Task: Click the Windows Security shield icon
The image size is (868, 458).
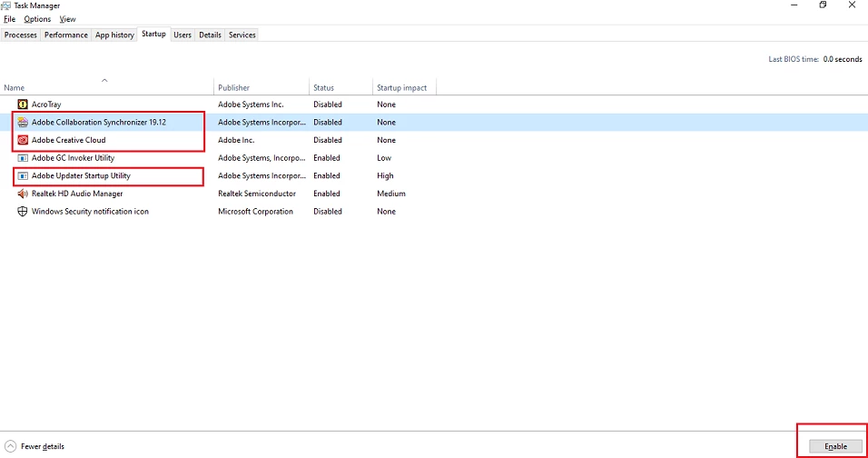Action: click(23, 211)
